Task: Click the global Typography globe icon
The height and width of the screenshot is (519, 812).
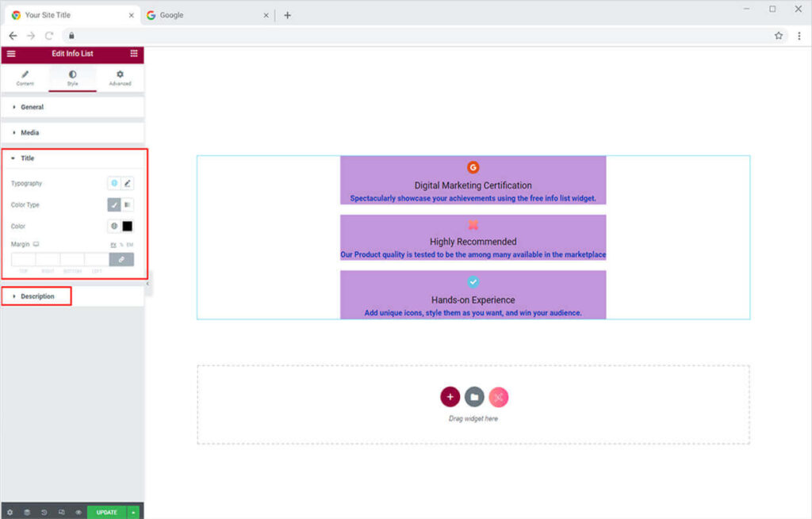Action: coord(114,183)
